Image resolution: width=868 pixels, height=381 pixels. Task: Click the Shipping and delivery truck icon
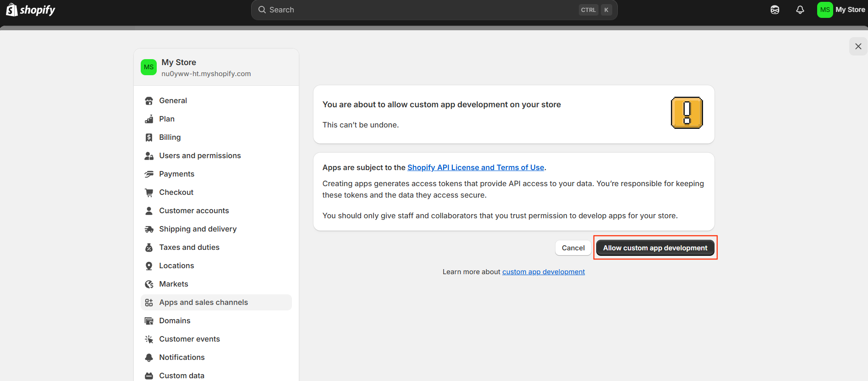pyautogui.click(x=149, y=229)
